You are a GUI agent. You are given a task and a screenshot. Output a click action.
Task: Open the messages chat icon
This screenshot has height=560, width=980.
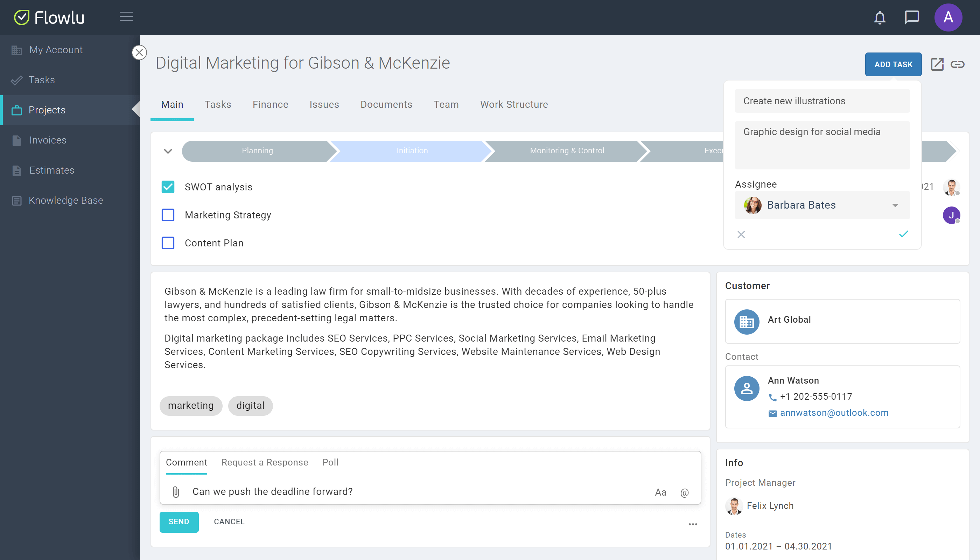911,17
